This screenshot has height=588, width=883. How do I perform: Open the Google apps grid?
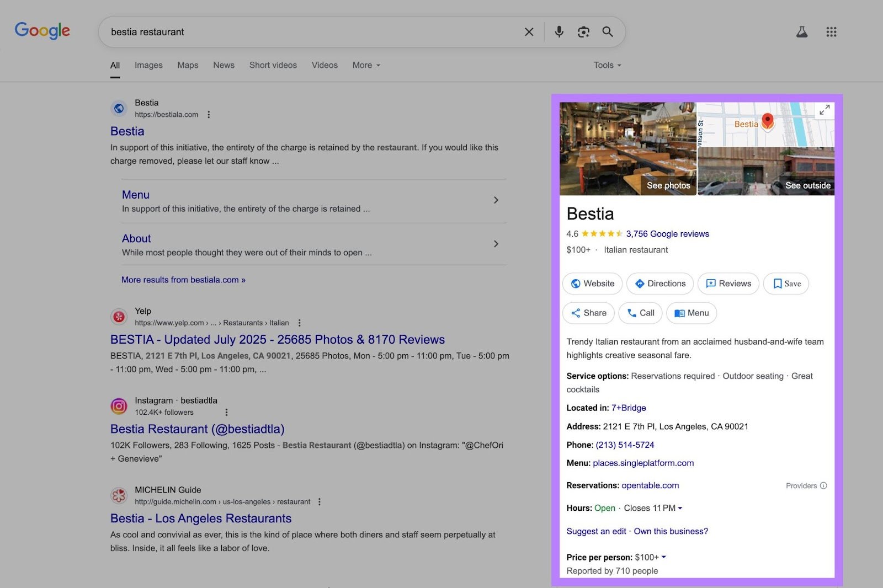(832, 31)
